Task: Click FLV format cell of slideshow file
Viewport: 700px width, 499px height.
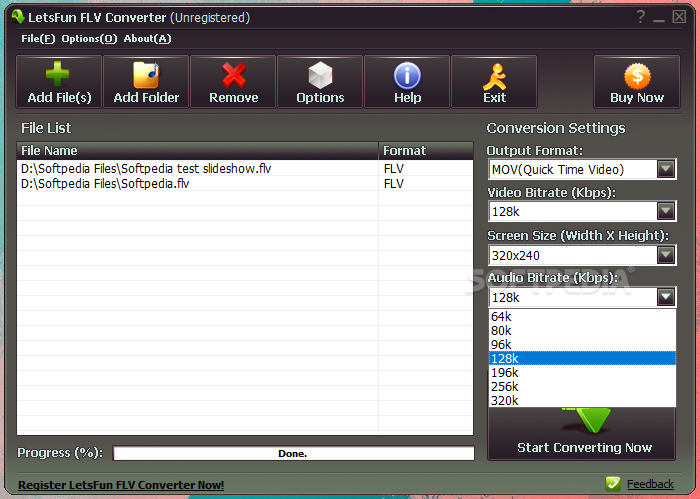Action: (x=425, y=168)
